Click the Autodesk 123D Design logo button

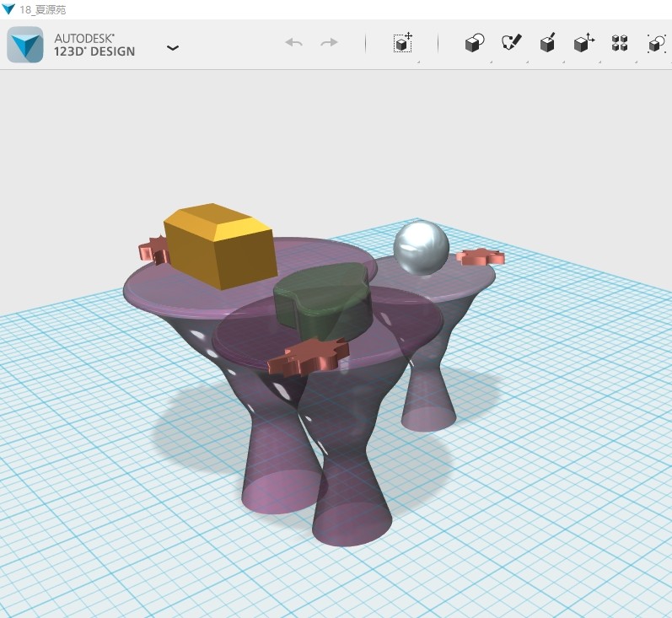[25, 45]
